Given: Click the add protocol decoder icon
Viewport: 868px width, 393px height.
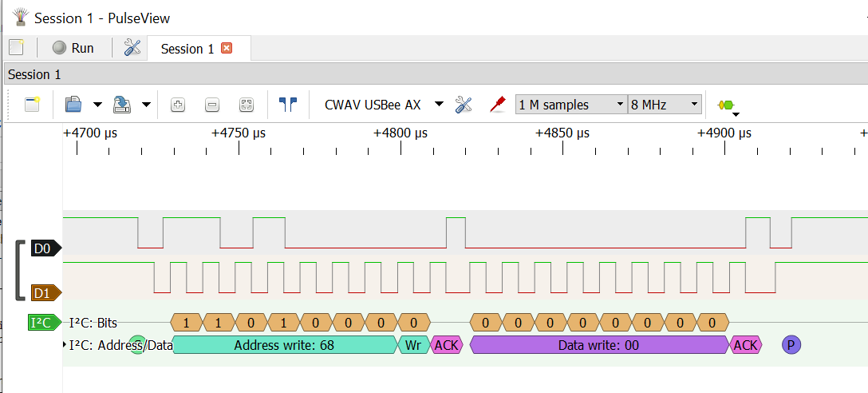Looking at the screenshot, I should [726, 105].
